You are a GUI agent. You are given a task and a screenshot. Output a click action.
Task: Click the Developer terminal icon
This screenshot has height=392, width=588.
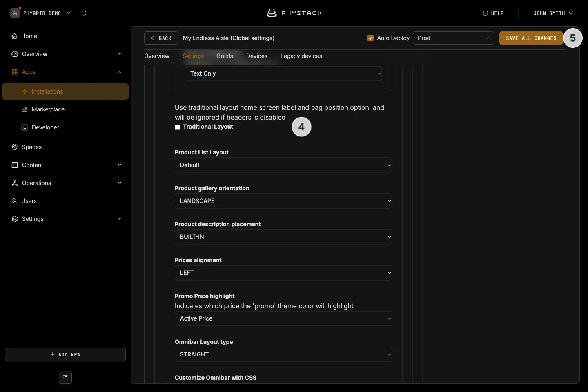(24, 127)
